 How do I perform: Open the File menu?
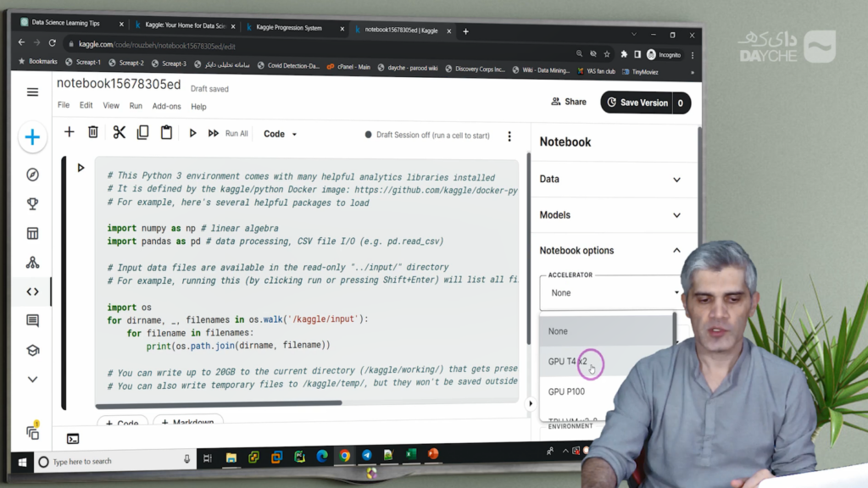click(x=64, y=104)
